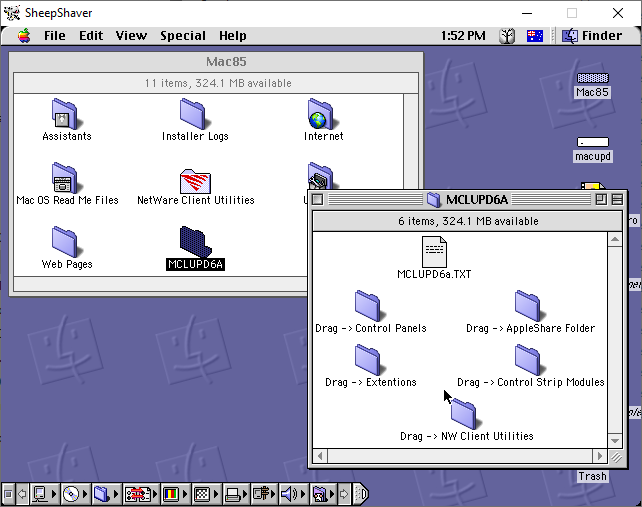Viewport: 642px width, 507px height.
Task: Open the Apple menu
Action: tap(24, 36)
